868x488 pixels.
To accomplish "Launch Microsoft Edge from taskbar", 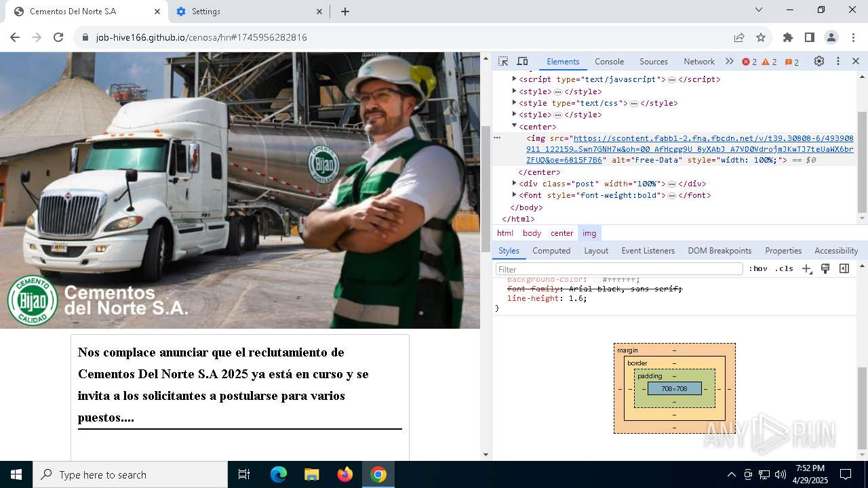I will [x=279, y=474].
